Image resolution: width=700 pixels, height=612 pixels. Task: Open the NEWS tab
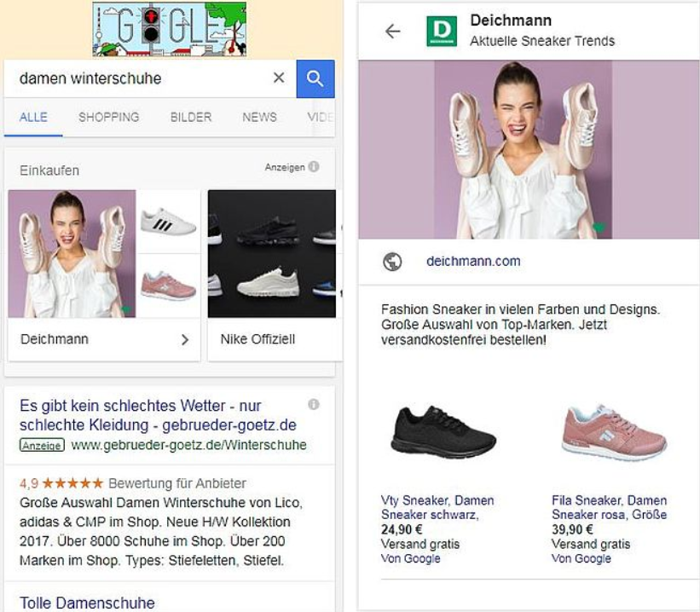click(259, 117)
